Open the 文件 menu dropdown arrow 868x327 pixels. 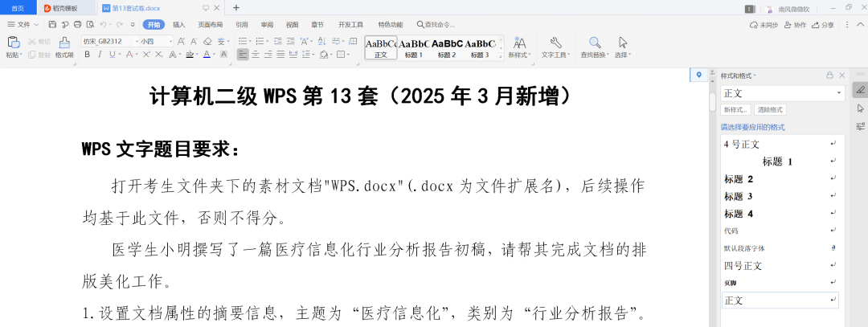click(x=36, y=25)
